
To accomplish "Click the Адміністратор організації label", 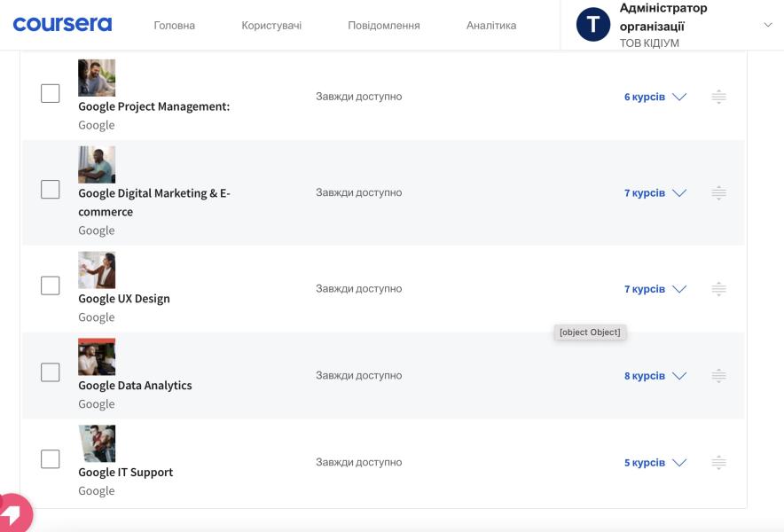I will tap(663, 17).
